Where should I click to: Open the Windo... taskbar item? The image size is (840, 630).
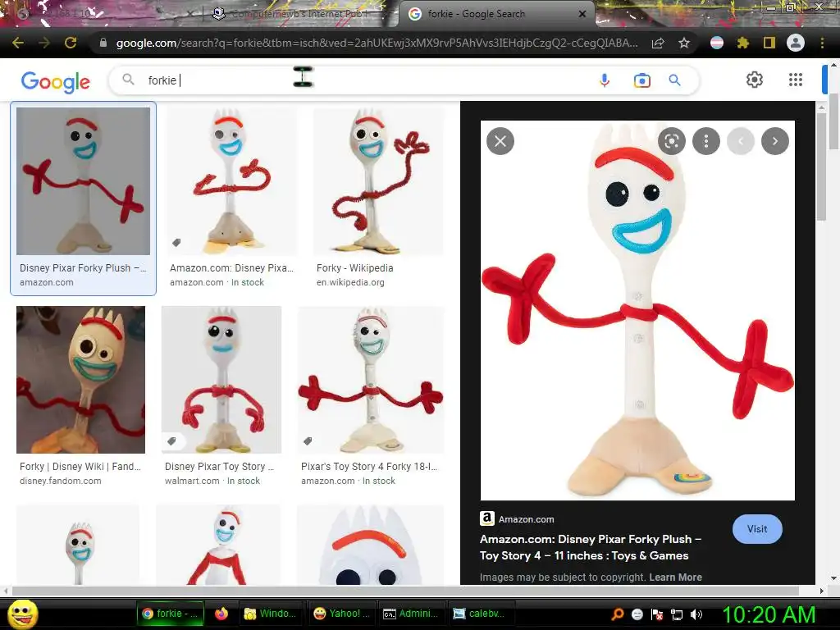pyautogui.click(x=271, y=614)
